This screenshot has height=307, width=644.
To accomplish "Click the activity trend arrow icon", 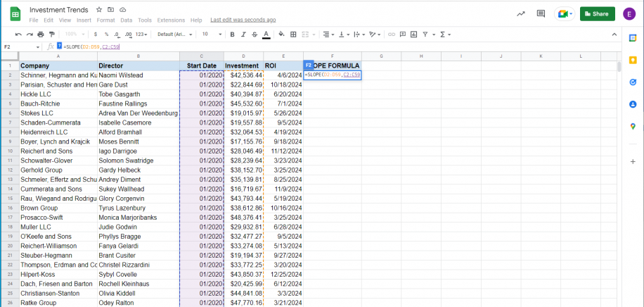I will click(521, 14).
